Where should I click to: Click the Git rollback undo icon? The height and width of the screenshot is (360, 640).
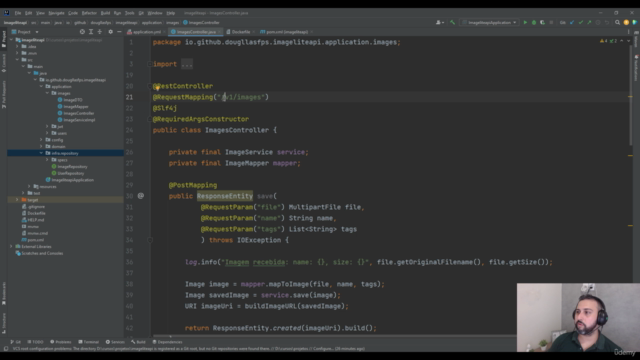607,22
